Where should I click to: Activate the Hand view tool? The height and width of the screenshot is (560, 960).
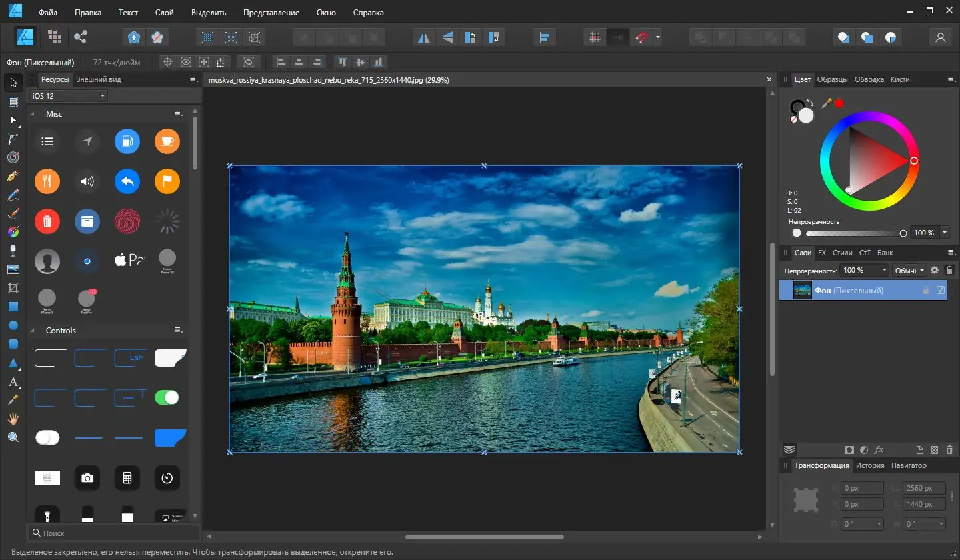tap(13, 419)
